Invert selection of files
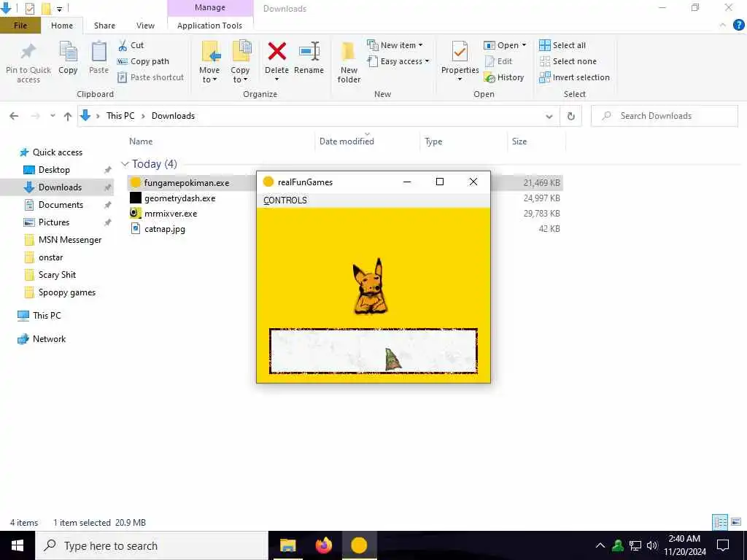This screenshot has height=560, width=747. (575, 77)
